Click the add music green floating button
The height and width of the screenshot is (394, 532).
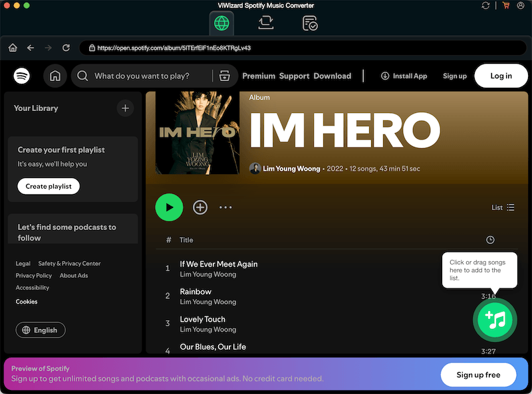point(495,320)
